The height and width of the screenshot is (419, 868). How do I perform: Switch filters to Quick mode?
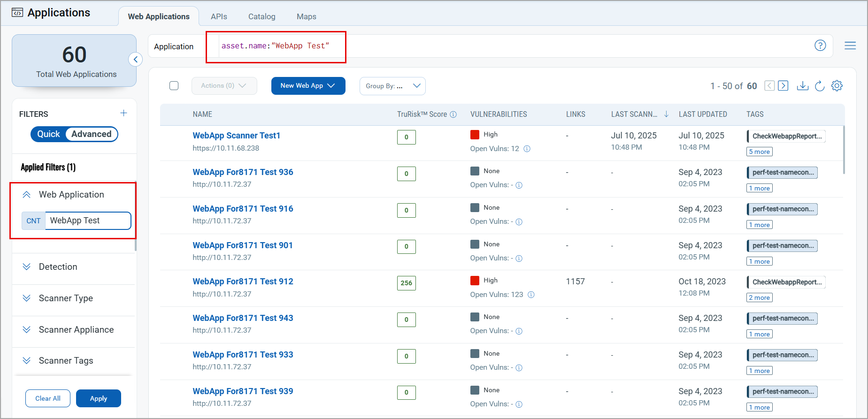(x=49, y=134)
